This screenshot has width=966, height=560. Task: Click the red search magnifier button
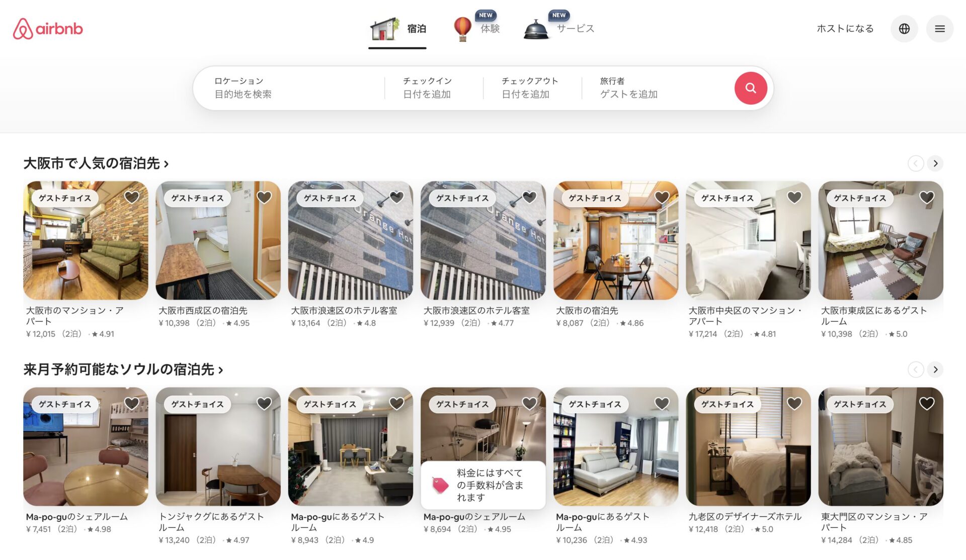point(750,88)
